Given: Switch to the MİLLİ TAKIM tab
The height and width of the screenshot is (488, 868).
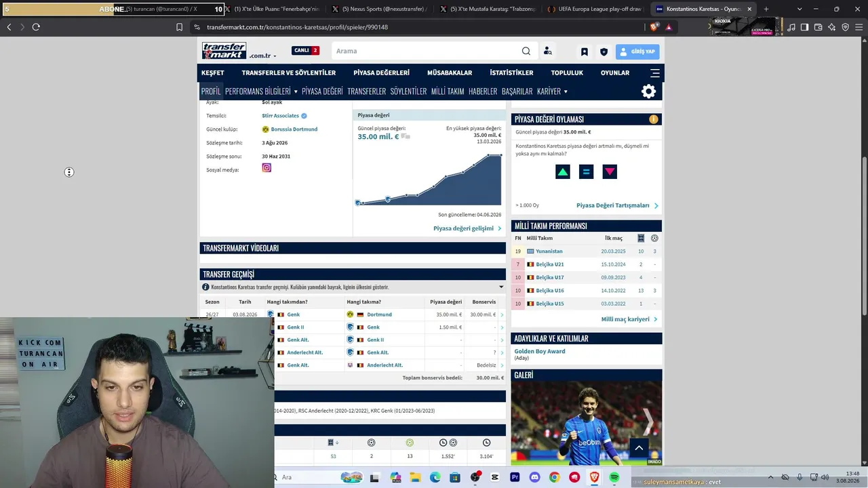Looking at the screenshot, I should [448, 91].
